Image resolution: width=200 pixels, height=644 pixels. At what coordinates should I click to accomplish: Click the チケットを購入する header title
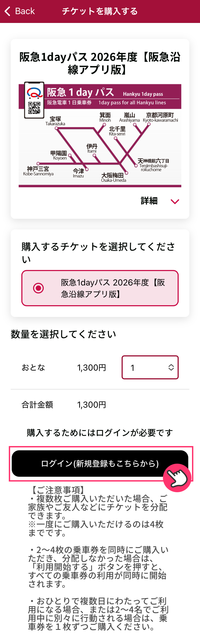coord(100,11)
